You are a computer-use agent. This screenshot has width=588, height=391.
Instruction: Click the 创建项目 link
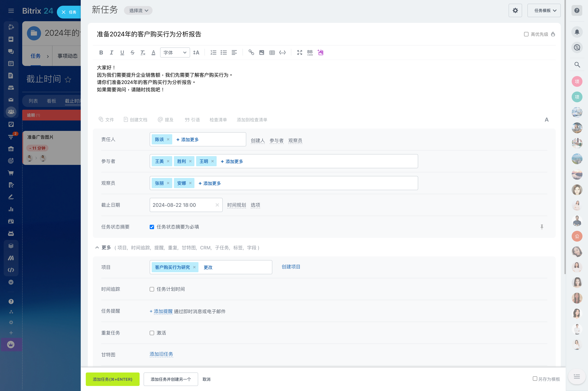point(291,267)
